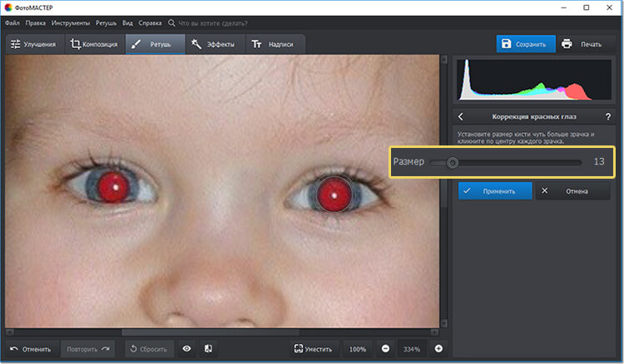The width and height of the screenshot is (624, 364).
Task: Click the horizontal scrollbar left arrow
Action: 10,332
